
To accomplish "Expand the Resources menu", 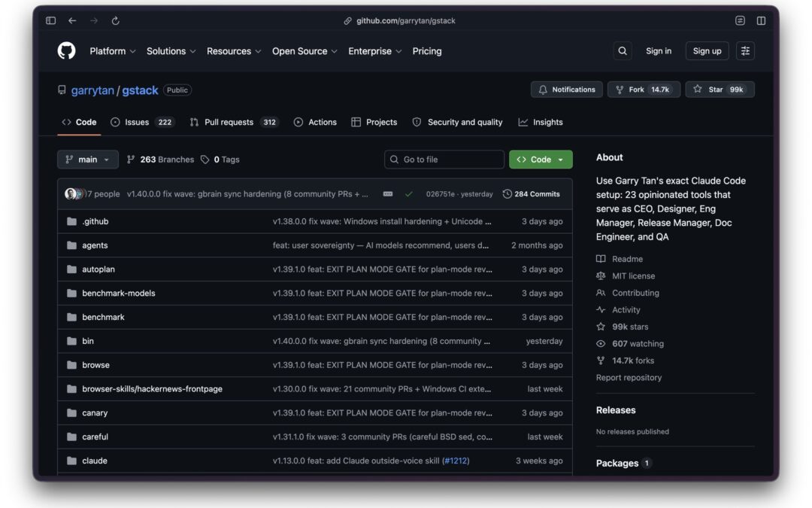I will tap(234, 51).
